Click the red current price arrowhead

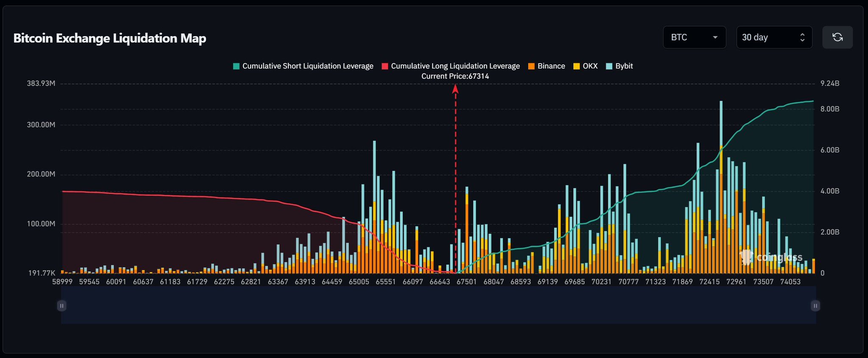(x=455, y=89)
